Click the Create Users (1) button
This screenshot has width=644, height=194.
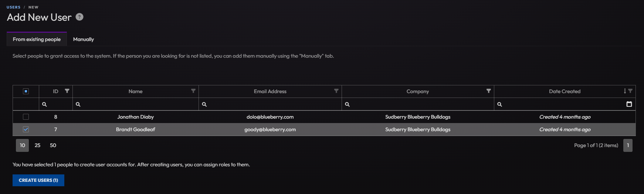tap(38, 180)
